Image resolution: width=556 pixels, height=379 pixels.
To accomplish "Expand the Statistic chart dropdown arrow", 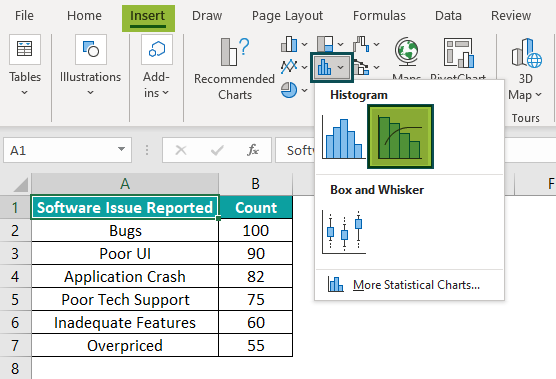I will point(341,67).
